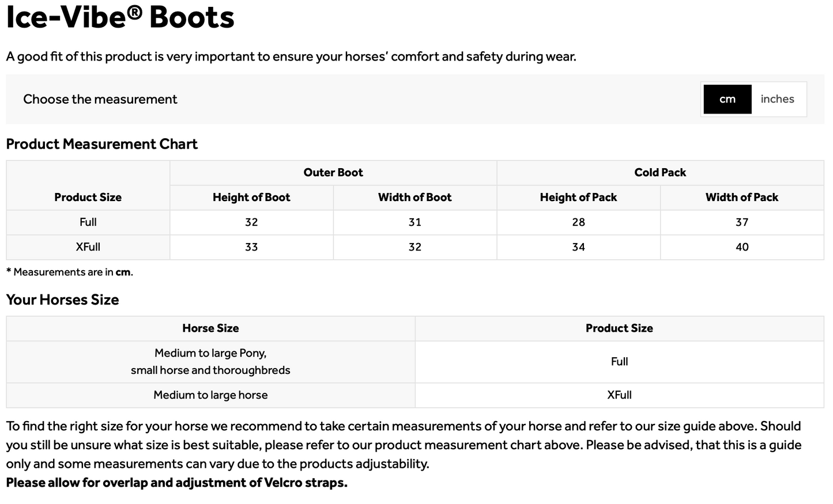The height and width of the screenshot is (504, 833).
Task: Click the Your Horses Size heading
Action: pos(62,300)
